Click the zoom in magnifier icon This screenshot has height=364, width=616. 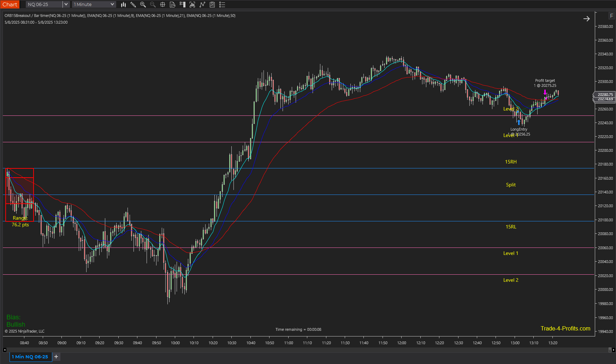tap(143, 5)
